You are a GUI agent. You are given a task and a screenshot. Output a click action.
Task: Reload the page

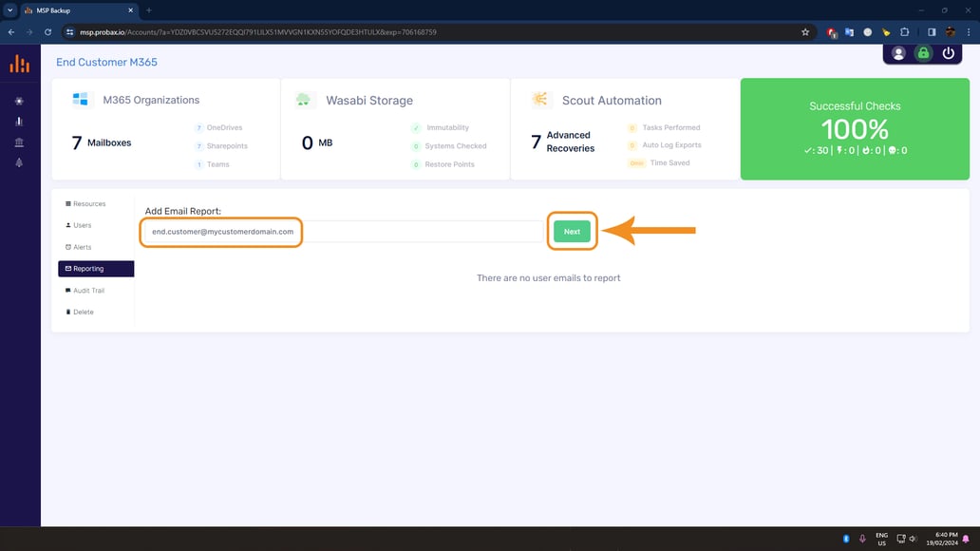tap(47, 32)
